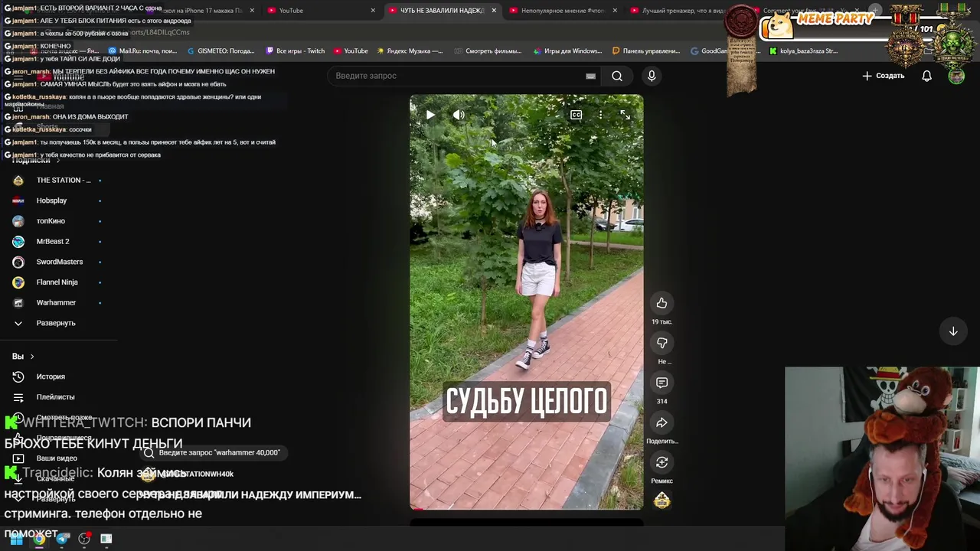The width and height of the screenshot is (980, 551).
Task: Open the GoodGame bookmark
Action: (710, 51)
